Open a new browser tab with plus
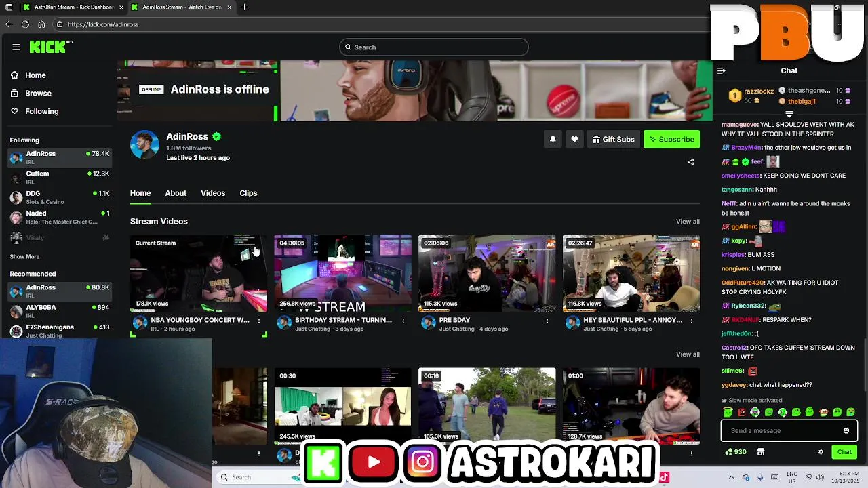 [x=244, y=7]
